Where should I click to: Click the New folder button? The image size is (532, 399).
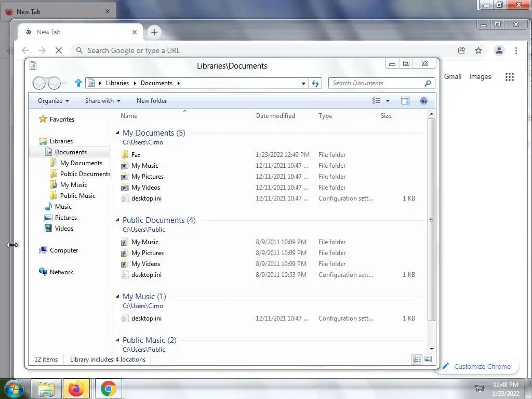[x=152, y=101]
